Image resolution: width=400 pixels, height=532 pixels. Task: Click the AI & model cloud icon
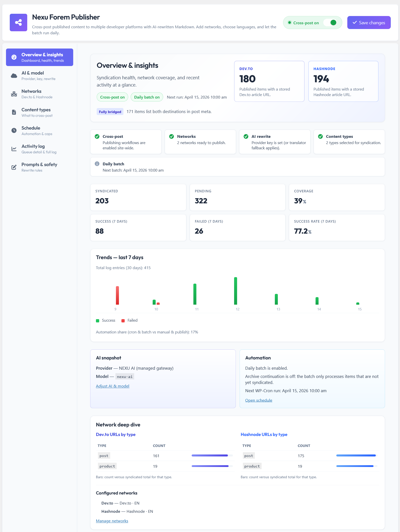pyautogui.click(x=14, y=76)
